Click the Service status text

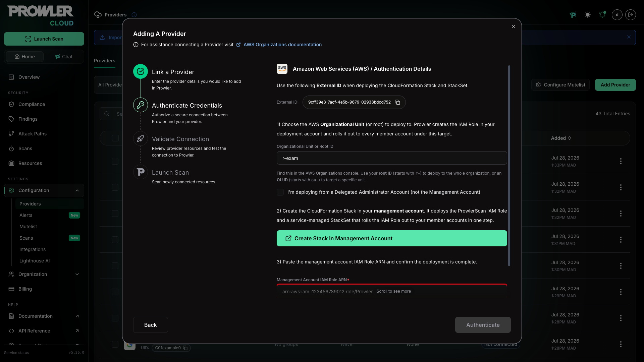16,353
